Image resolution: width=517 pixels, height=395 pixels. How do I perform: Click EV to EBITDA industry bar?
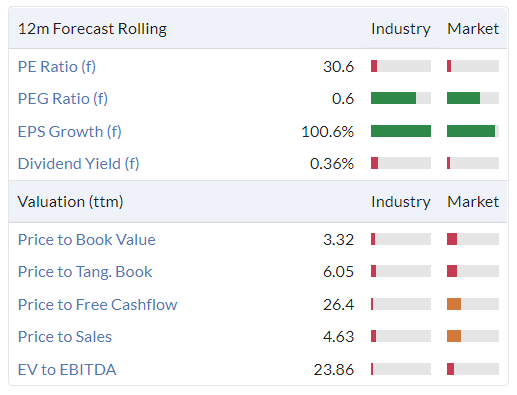401,369
